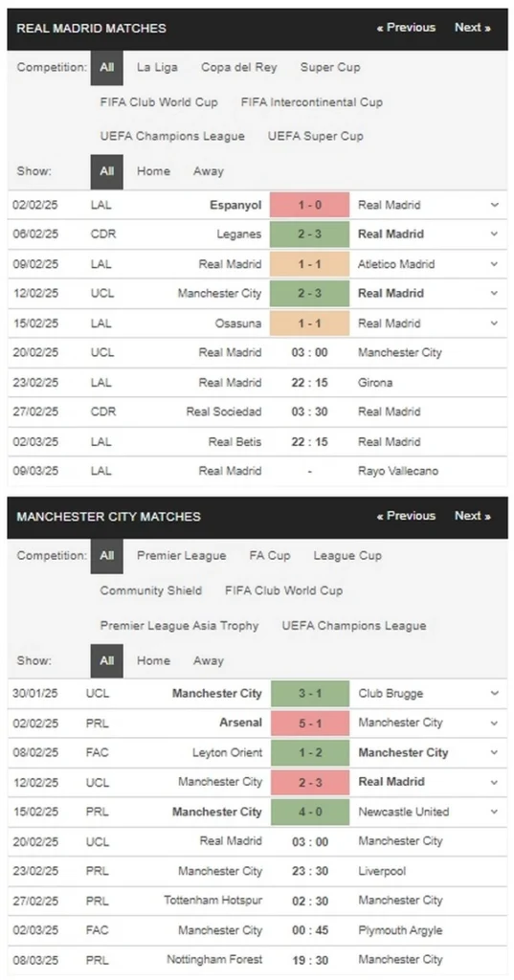Screen dimensions: 514x980
Task: Go to Previous in Manchester City Matches header
Action: pos(406,516)
